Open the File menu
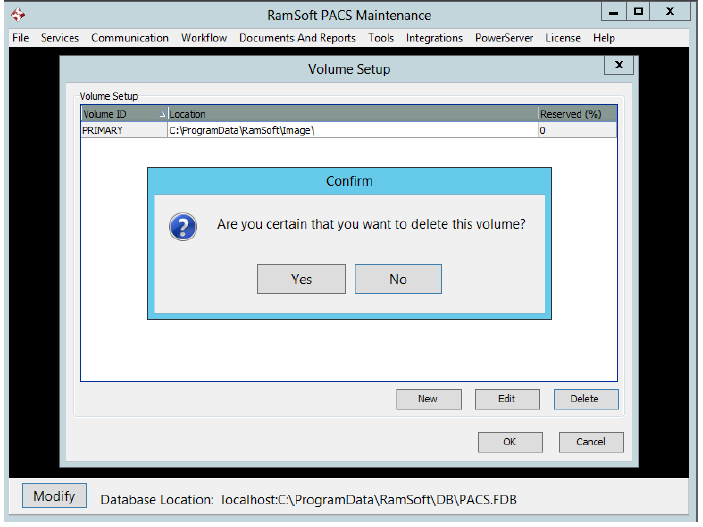This screenshot has width=703, height=527. [x=20, y=38]
